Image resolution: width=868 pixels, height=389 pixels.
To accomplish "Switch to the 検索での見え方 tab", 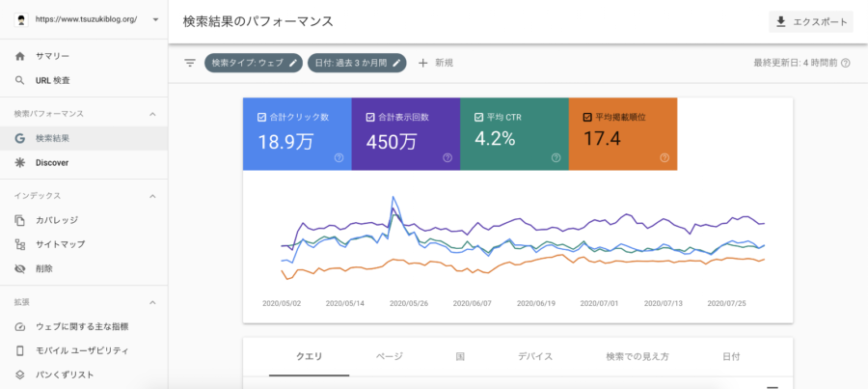I will tap(637, 357).
